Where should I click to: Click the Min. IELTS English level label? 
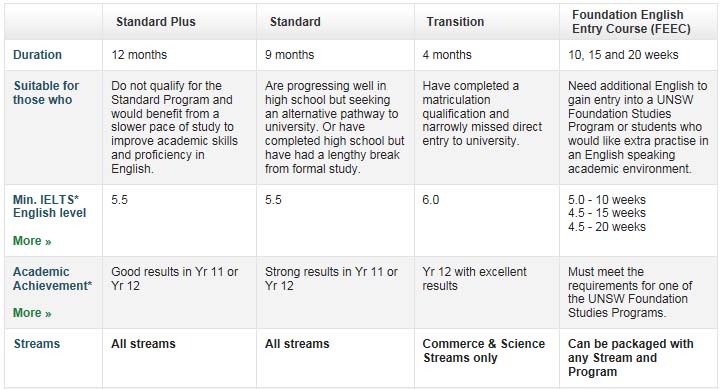coord(49,206)
